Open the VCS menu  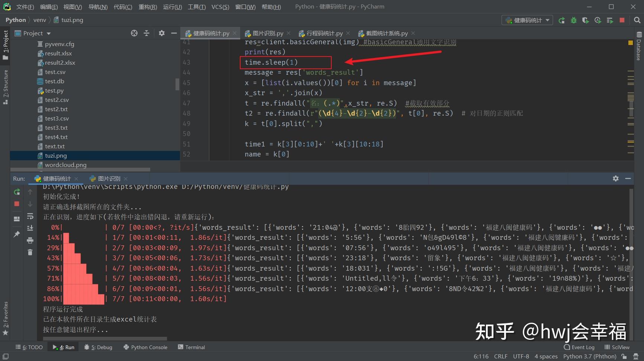220,6
